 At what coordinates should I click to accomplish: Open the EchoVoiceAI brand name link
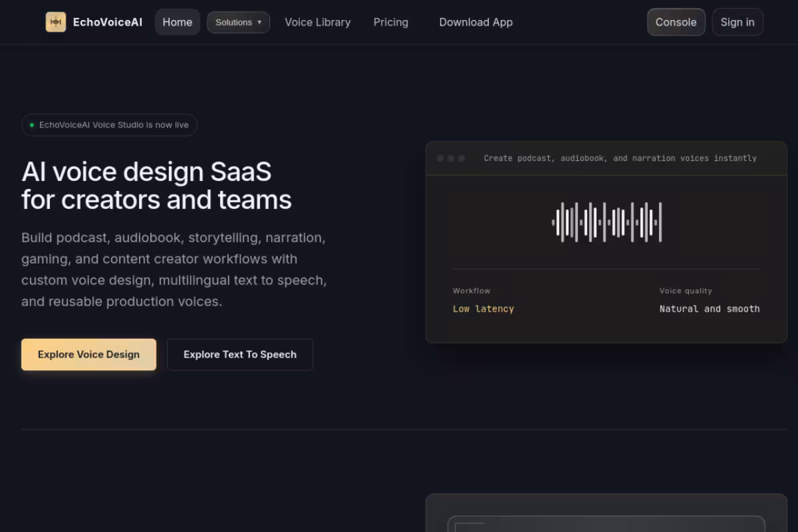coord(108,22)
